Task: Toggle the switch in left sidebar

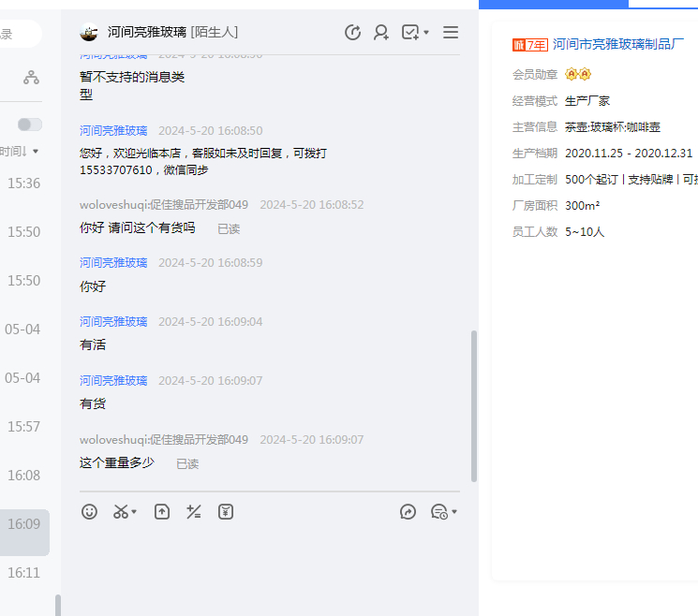Action: (x=30, y=125)
